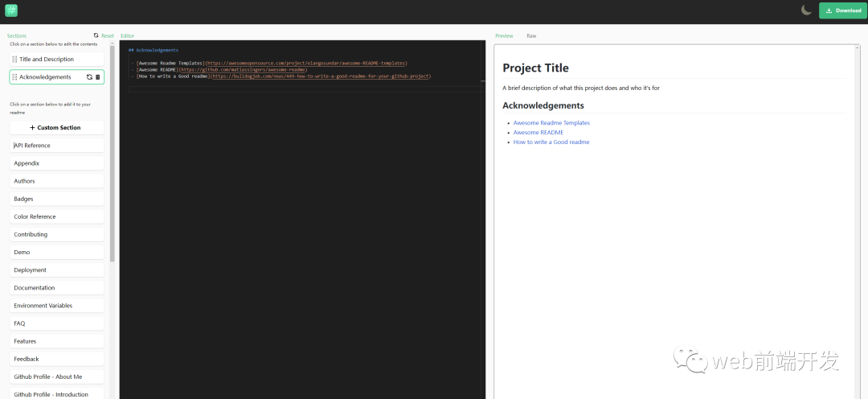Add the Github Profile - About Me section
Screen dimensions: 868x399
tap(56, 376)
